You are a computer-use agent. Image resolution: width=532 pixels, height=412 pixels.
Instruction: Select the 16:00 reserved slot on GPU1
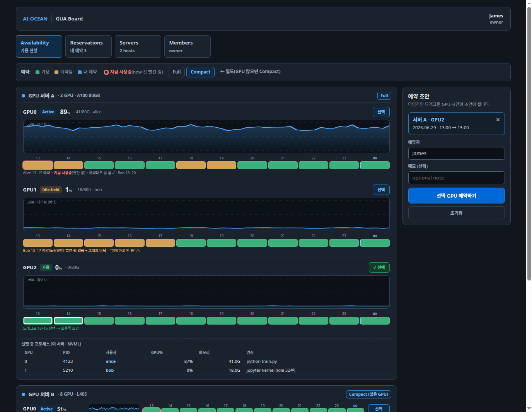point(130,243)
